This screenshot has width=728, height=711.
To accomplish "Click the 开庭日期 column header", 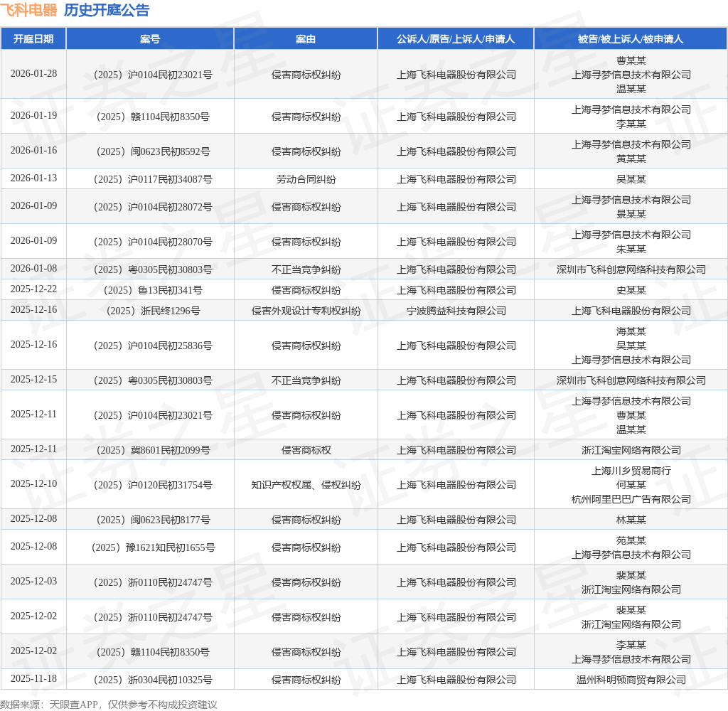I will [x=33, y=39].
